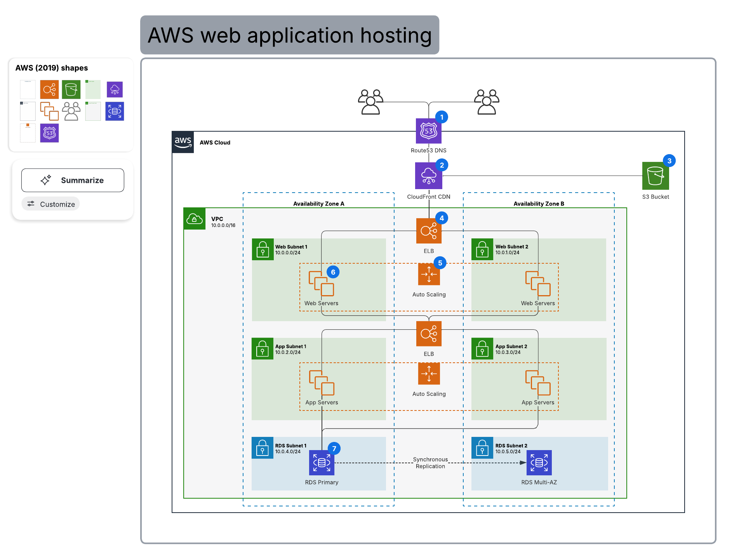
Task: Select the App Servers icon in App Subnet 2
Action: [x=538, y=383]
